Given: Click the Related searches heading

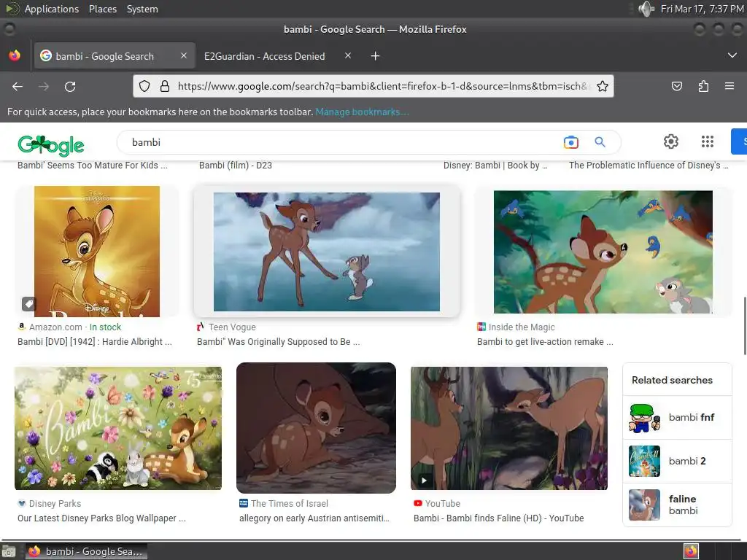Looking at the screenshot, I should [x=672, y=380].
